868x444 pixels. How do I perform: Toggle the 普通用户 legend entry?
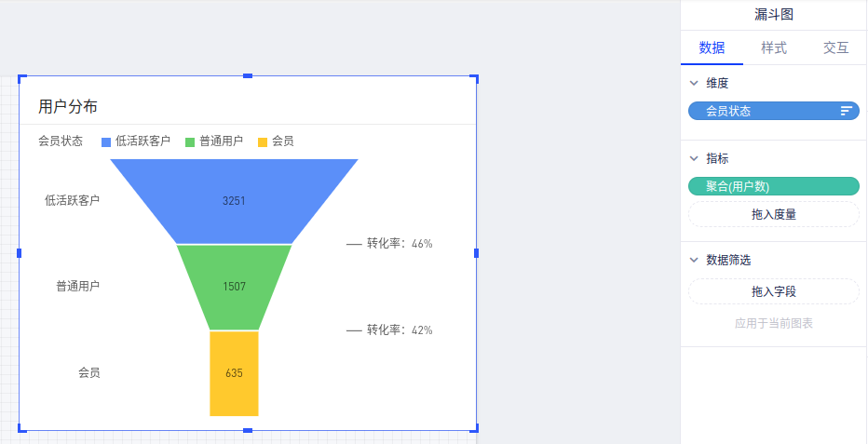tap(214, 141)
